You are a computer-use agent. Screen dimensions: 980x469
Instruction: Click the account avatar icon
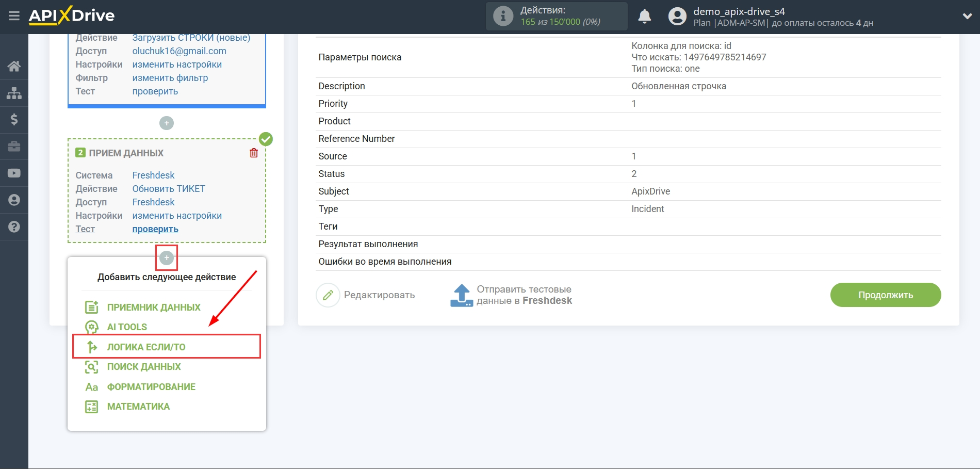click(677, 17)
